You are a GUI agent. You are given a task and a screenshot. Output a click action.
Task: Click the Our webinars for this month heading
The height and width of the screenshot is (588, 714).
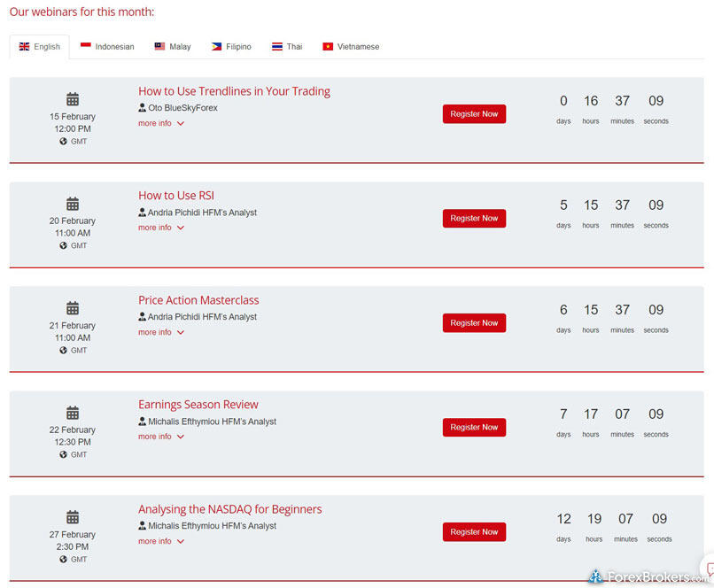(82, 12)
